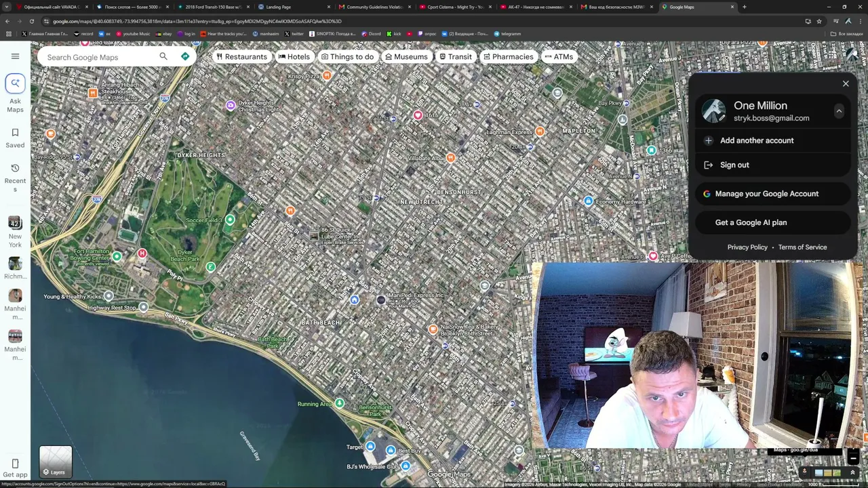
Task: Click the Laghman Express restaurant pin
Action: pos(540,131)
